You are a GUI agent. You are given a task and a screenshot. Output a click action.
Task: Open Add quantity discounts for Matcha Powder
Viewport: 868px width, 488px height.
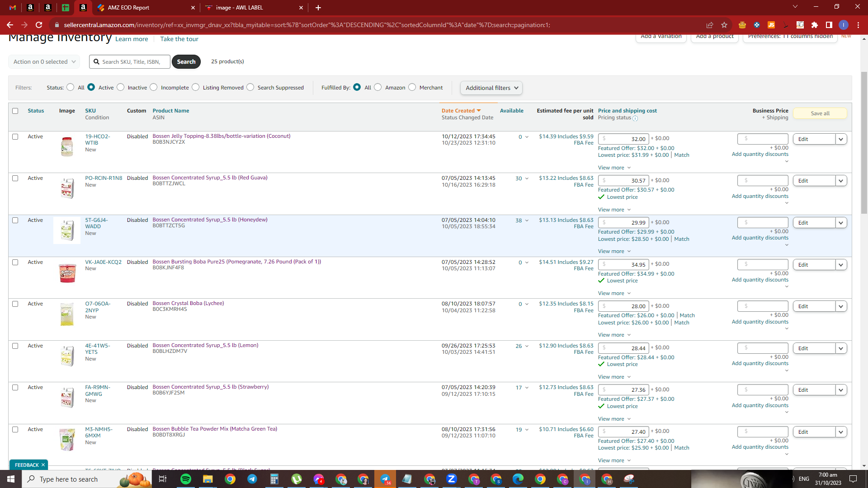[x=760, y=447]
